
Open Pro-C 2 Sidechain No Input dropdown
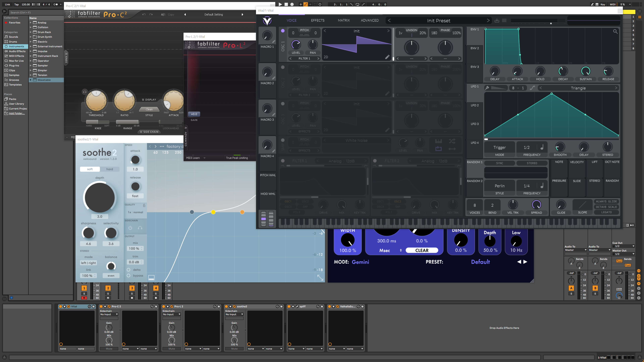point(109,314)
